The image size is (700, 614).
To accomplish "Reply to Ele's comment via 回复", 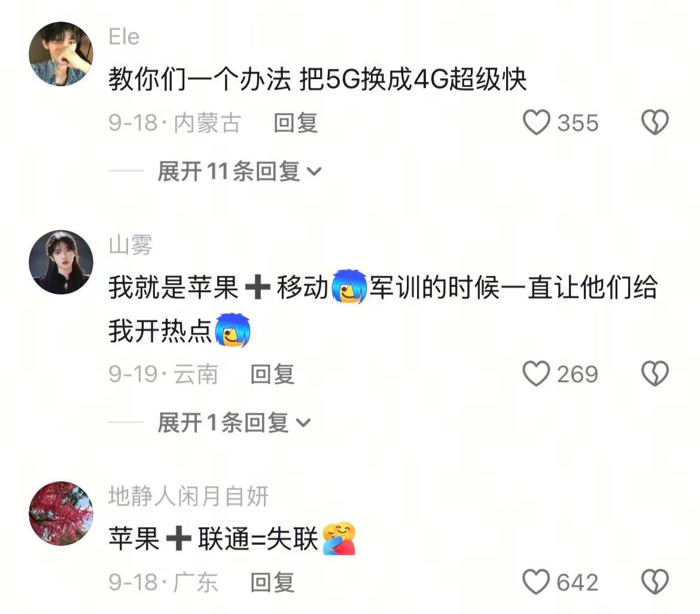I will pos(296,123).
